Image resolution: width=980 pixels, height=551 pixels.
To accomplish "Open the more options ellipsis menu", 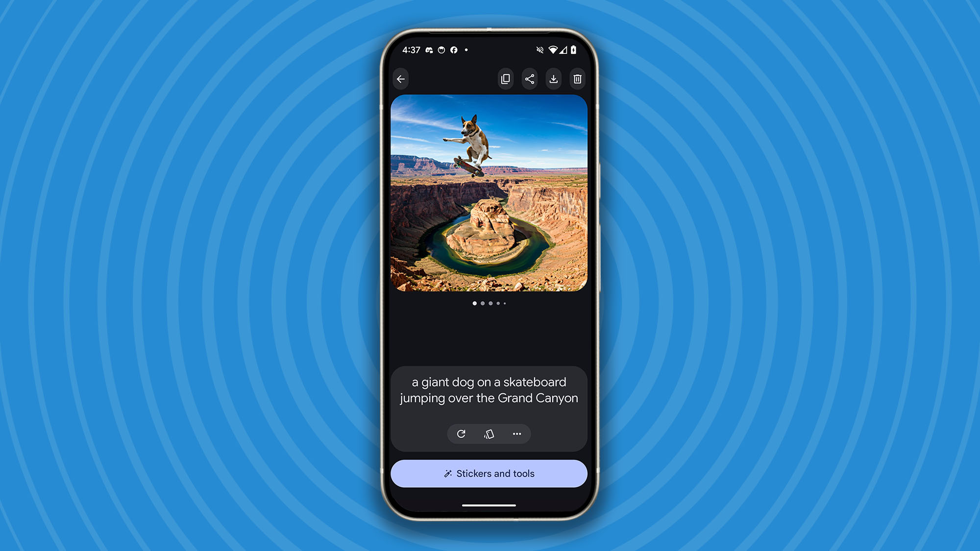I will (516, 433).
